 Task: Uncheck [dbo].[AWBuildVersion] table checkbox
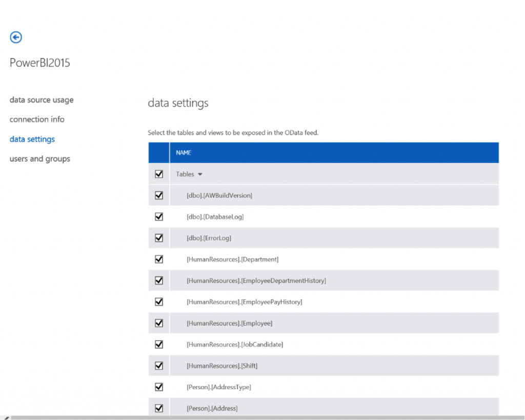pos(159,195)
